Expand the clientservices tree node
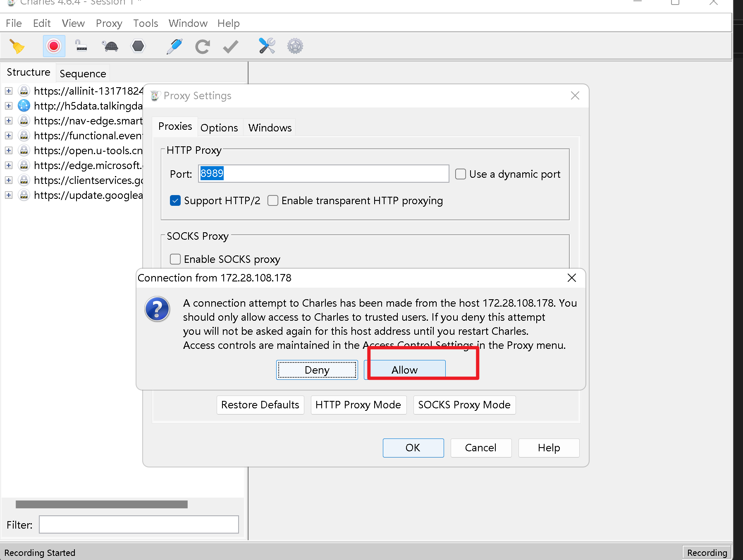This screenshot has width=743, height=560. [x=9, y=180]
